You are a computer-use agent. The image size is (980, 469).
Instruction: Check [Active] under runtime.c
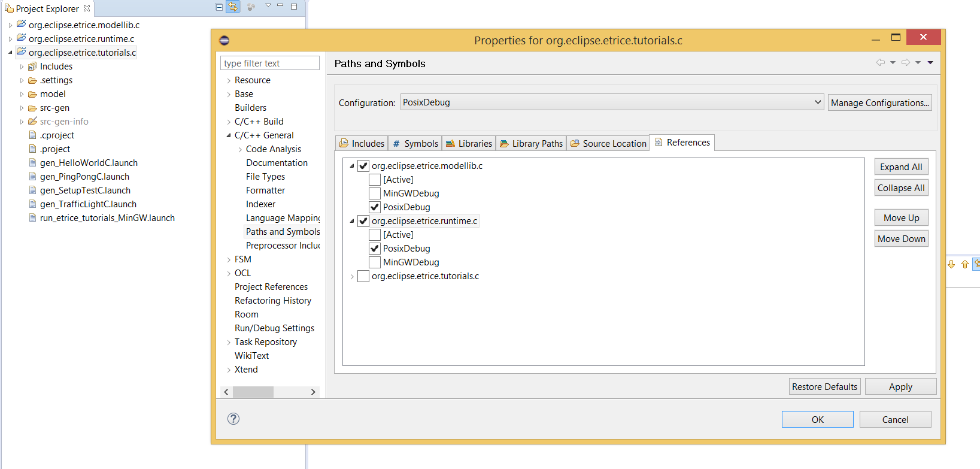375,235
